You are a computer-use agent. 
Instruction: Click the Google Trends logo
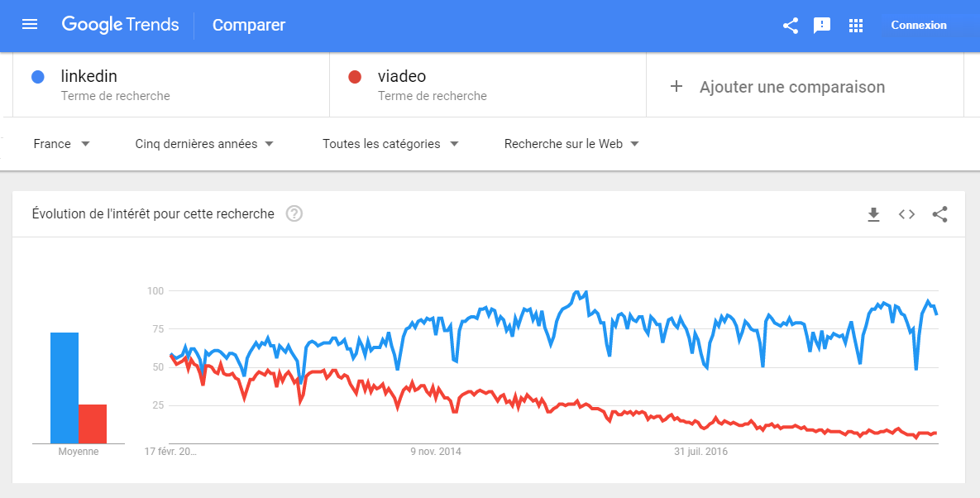click(x=121, y=25)
